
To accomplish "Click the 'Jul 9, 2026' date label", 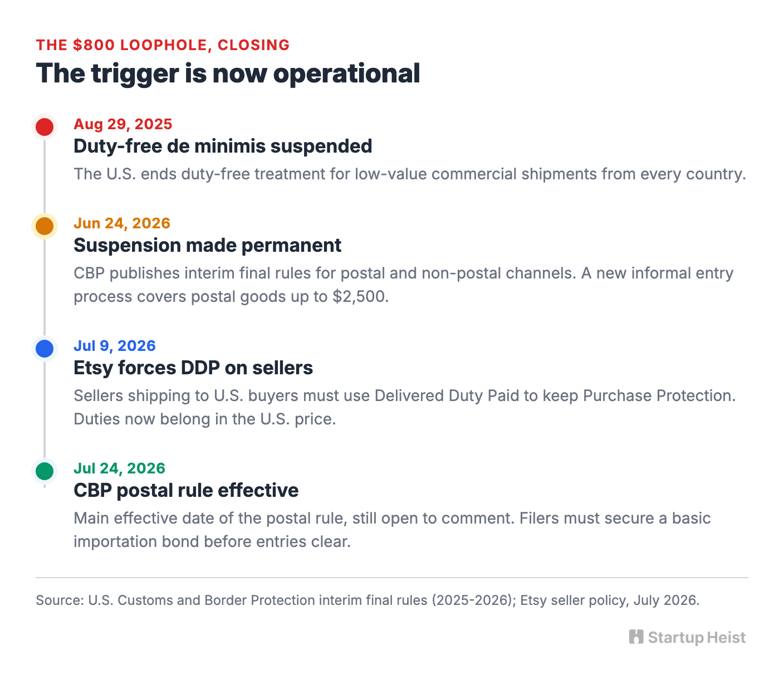I will pyautogui.click(x=115, y=346).
